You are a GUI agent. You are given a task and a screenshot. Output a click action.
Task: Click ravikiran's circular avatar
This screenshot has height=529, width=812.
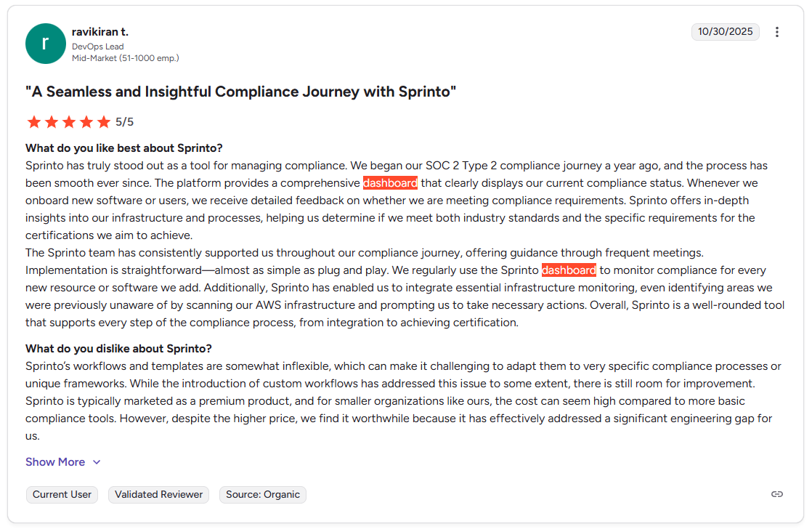[45, 44]
